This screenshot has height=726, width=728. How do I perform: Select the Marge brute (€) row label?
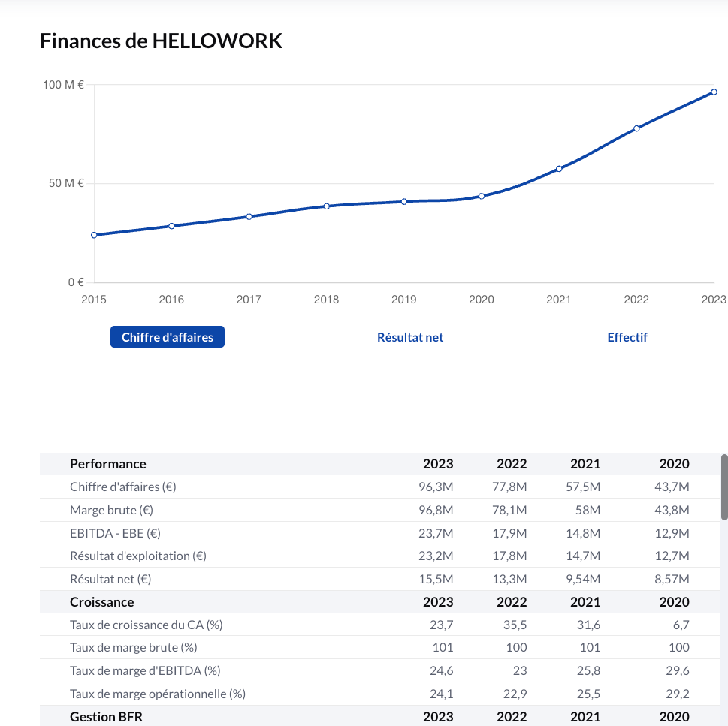click(x=111, y=510)
